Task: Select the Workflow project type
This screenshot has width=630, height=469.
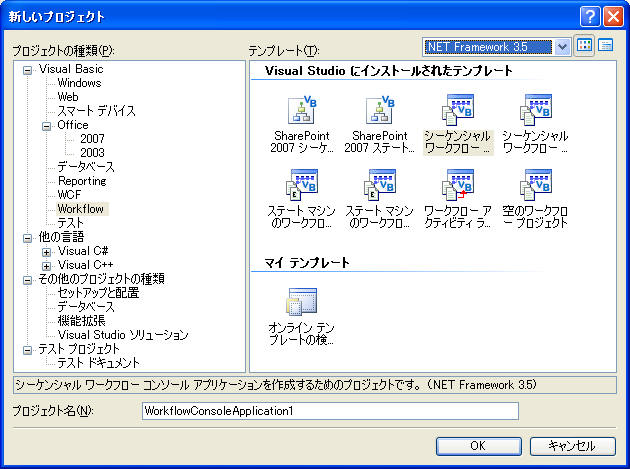Action: point(81,209)
